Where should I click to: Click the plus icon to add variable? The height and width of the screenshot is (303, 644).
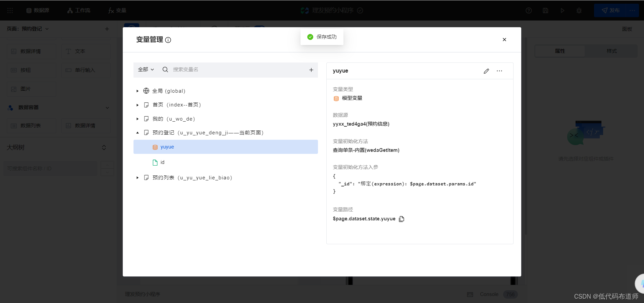(311, 70)
